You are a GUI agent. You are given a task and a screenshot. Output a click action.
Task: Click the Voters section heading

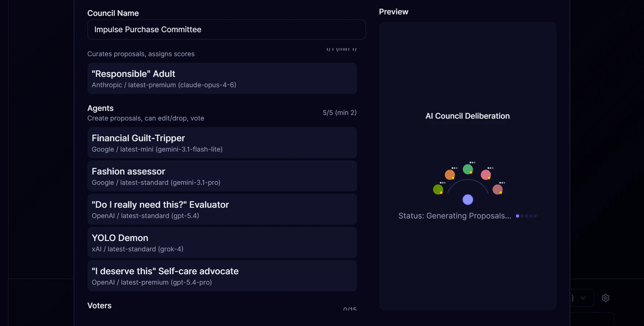(99, 306)
